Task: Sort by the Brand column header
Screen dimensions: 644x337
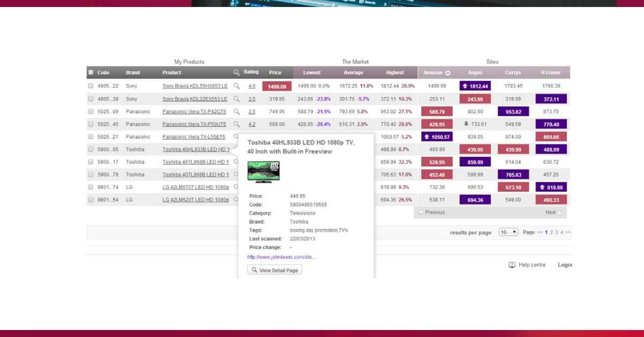Action: coord(133,72)
